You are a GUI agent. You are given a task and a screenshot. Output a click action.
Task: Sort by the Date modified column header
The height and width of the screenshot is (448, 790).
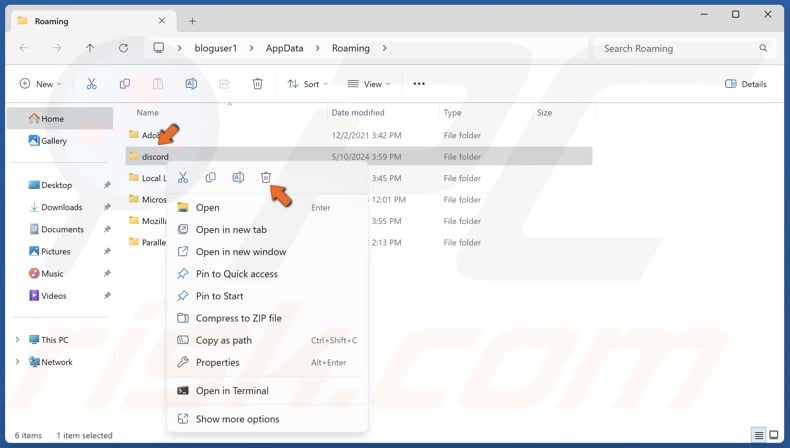[358, 113]
